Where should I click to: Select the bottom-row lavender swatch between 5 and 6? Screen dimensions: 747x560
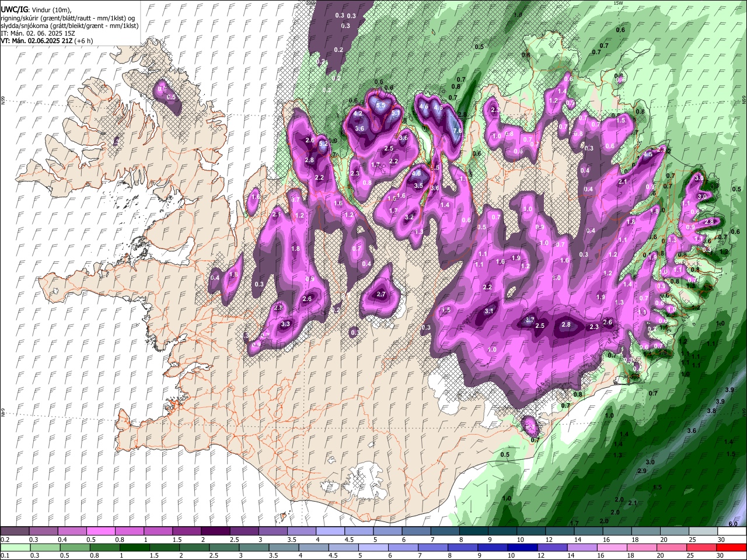click(372, 548)
